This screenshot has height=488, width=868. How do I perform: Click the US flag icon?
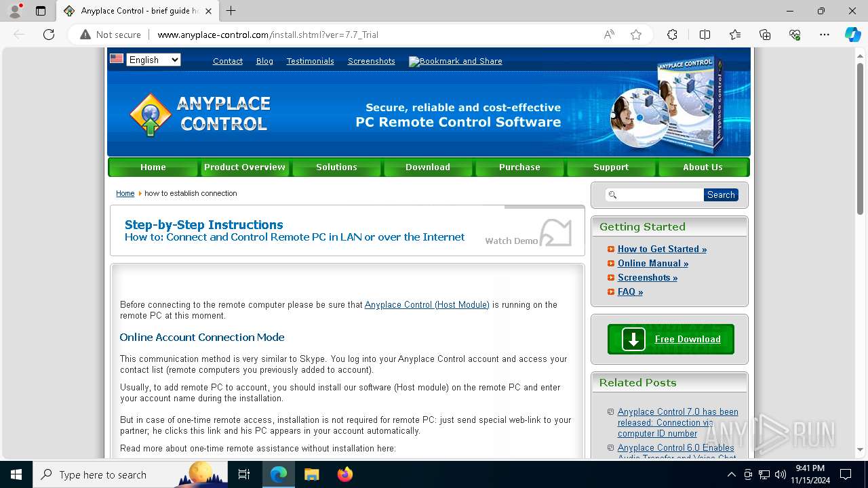(117, 59)
